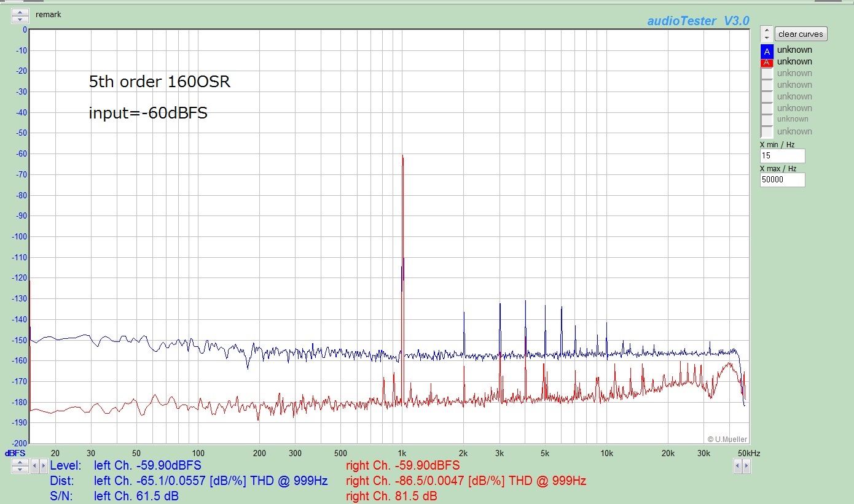Image resolution: width=854 pixels, height=504 pixels.
Task: Click the up arrow beside clear curves
Action: pyautogui.click(x=766, y=30)
